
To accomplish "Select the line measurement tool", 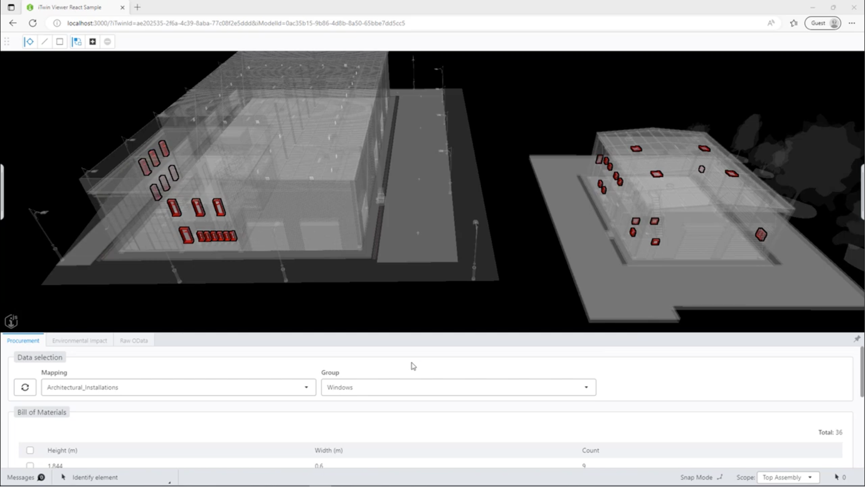I will coord(44,41).
